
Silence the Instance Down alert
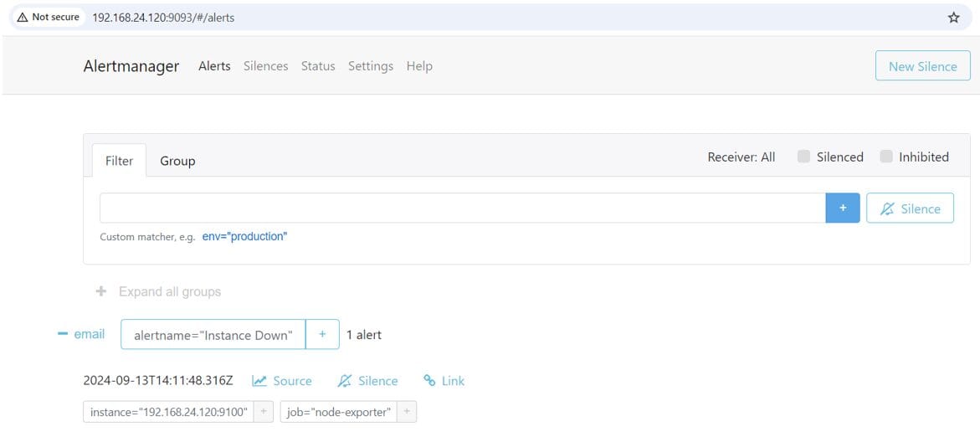pos(367,381)
